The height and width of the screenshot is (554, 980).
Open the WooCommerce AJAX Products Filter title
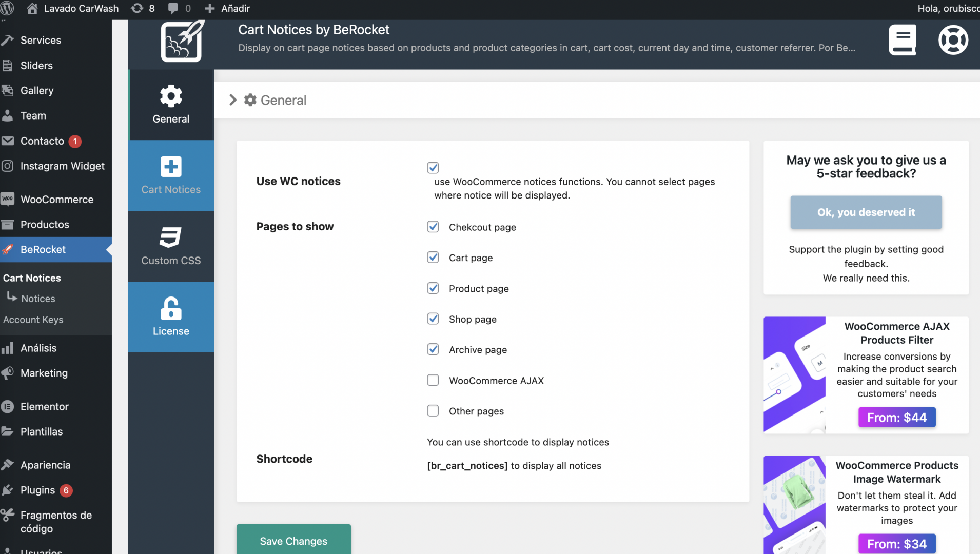897,333
